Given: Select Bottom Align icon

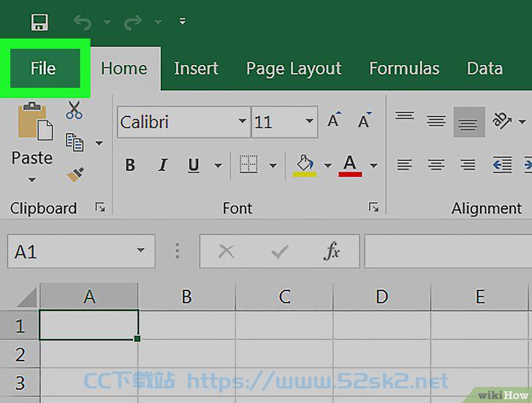Looking at the screenshot, I should (469, 121).
